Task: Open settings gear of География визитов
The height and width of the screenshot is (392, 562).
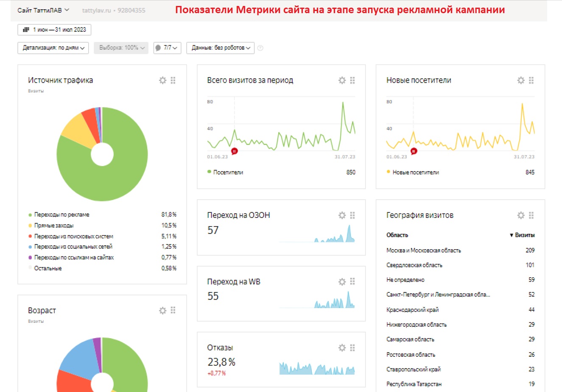Action: tap(521, 215)
